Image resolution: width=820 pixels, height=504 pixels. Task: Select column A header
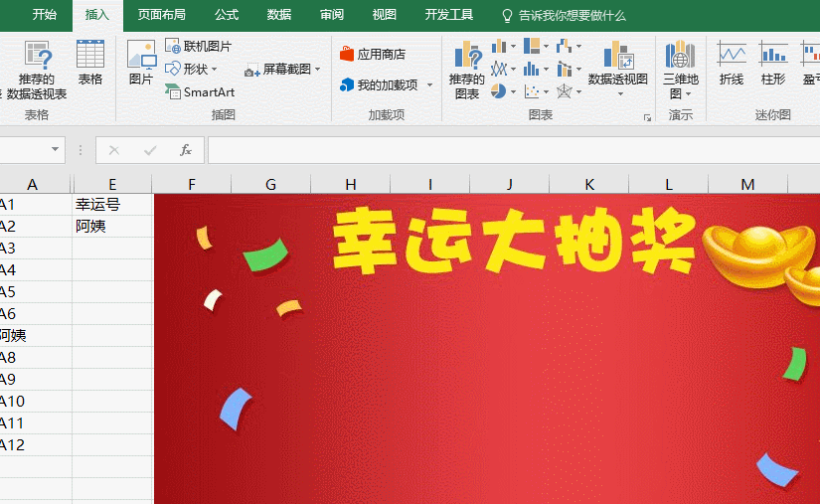coord(33,184)
